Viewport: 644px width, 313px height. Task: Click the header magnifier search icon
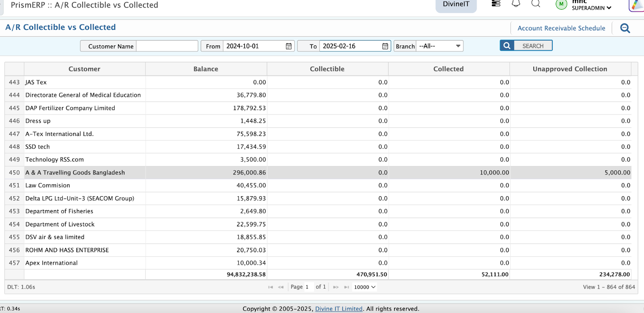coord(536,4)
